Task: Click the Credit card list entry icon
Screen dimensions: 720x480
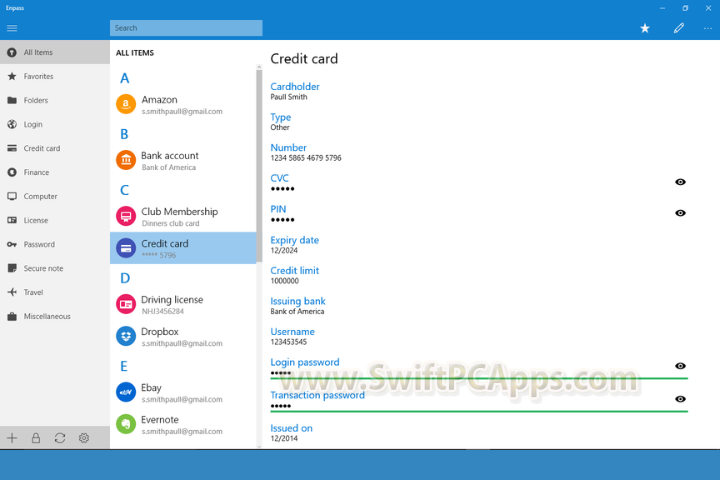Action: 126,248
